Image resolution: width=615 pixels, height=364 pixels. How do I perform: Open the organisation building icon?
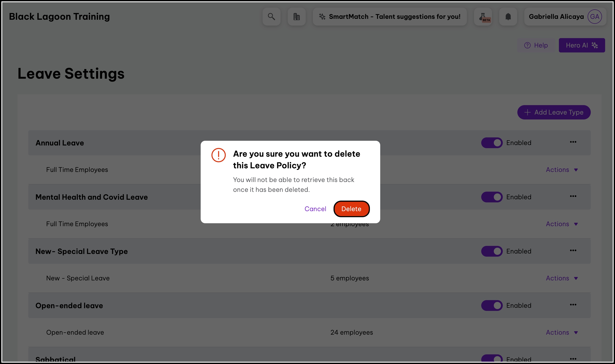coord(297,17)
